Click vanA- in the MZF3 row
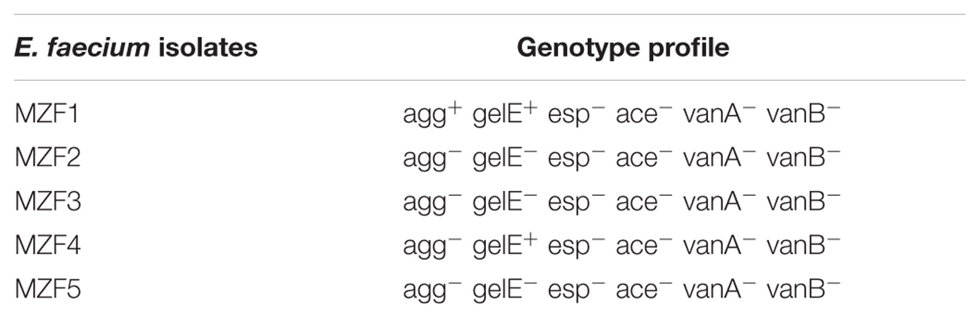 pos(719,201)
